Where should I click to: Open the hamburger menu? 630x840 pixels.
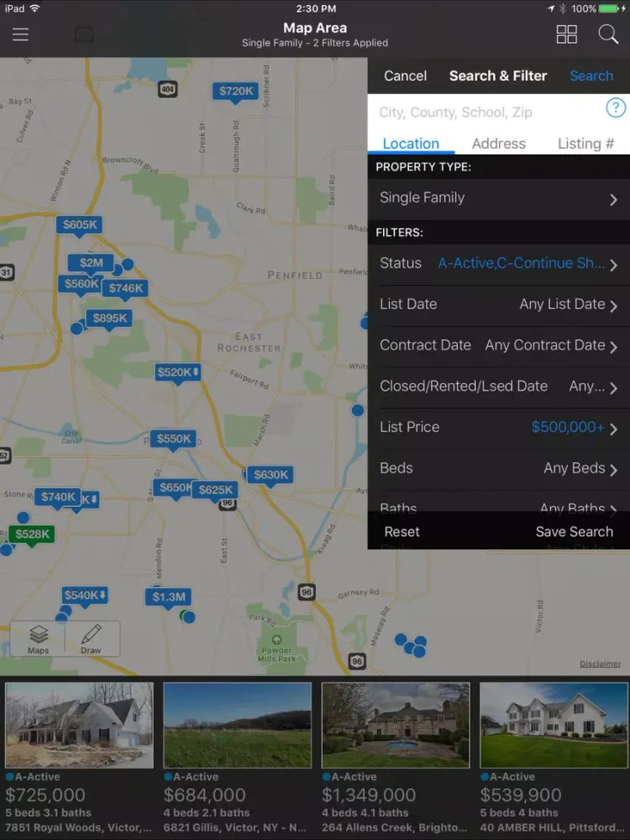[x=20, y=34]
